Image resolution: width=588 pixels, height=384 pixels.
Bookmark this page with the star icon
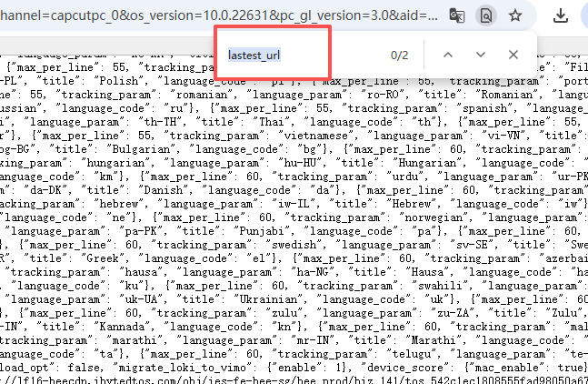[515, 15]
